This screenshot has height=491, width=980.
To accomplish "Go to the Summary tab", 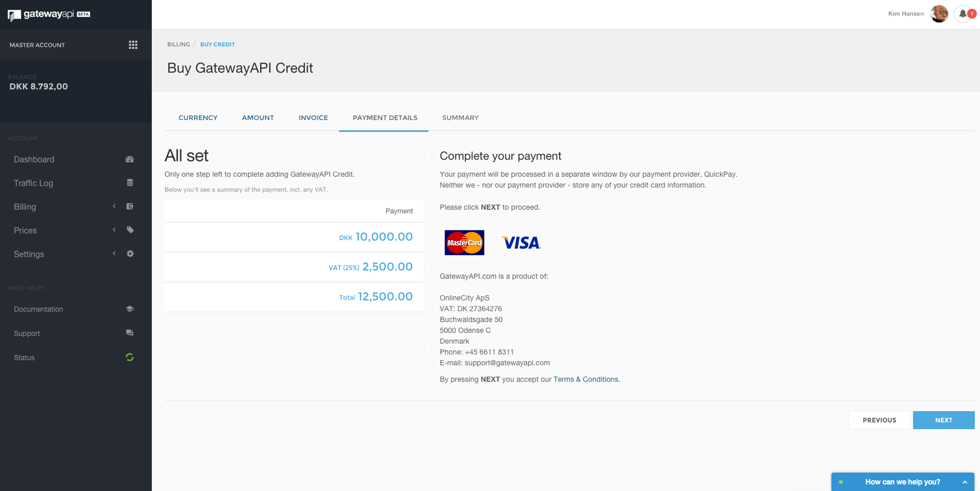I will tap(460, 118).
